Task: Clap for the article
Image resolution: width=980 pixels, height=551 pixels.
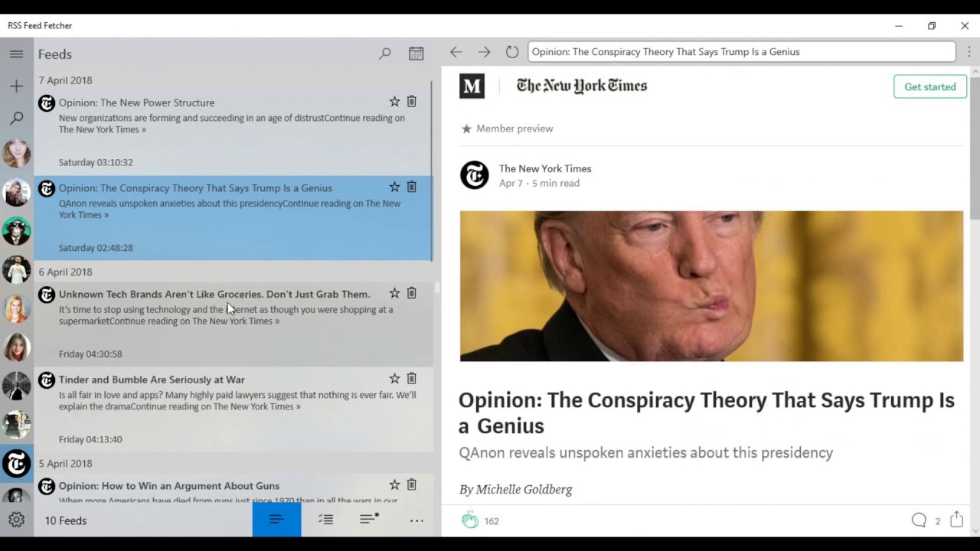Action: tap(470, 520)
